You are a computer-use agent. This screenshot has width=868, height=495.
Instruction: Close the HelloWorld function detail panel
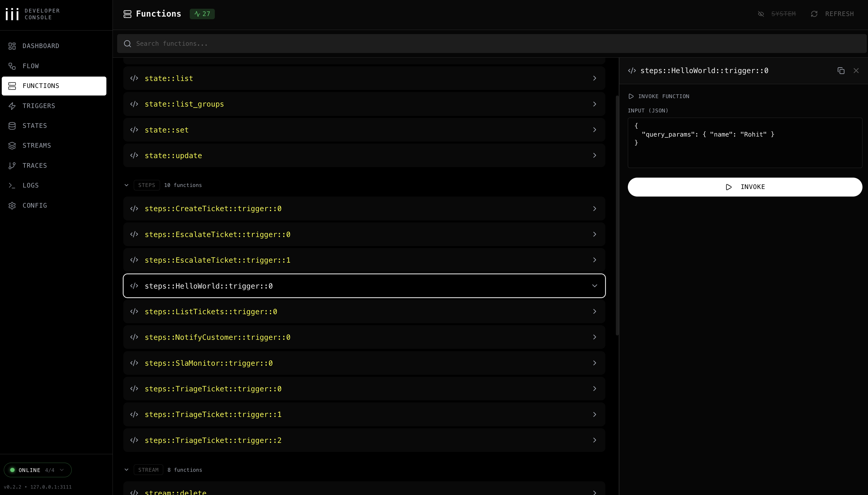click(x=856, y=71)
